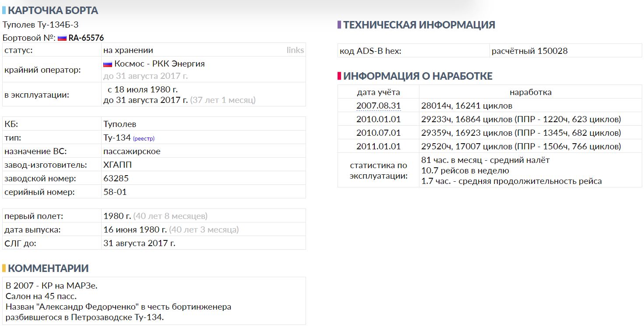
Task: Click the aircraft title Туполев Ту-134Б-3
Action: coord(41,25)
